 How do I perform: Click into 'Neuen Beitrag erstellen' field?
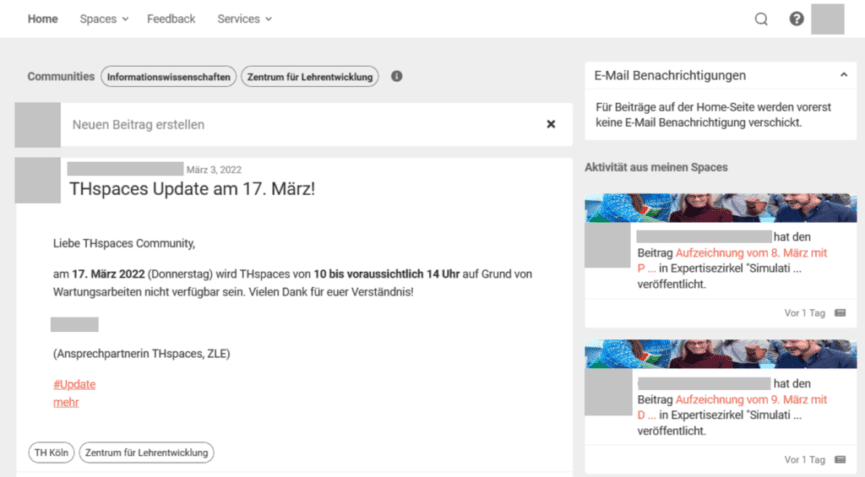(x=300, y=125)
